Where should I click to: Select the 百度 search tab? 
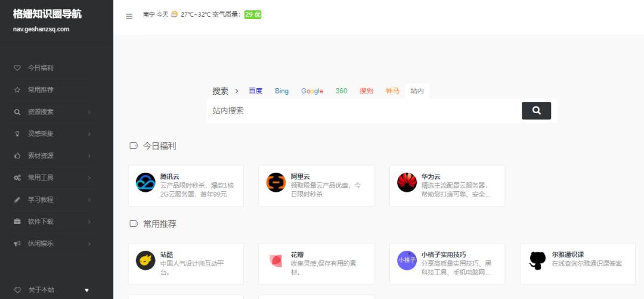pyautogui.click(x=255, y=91)
